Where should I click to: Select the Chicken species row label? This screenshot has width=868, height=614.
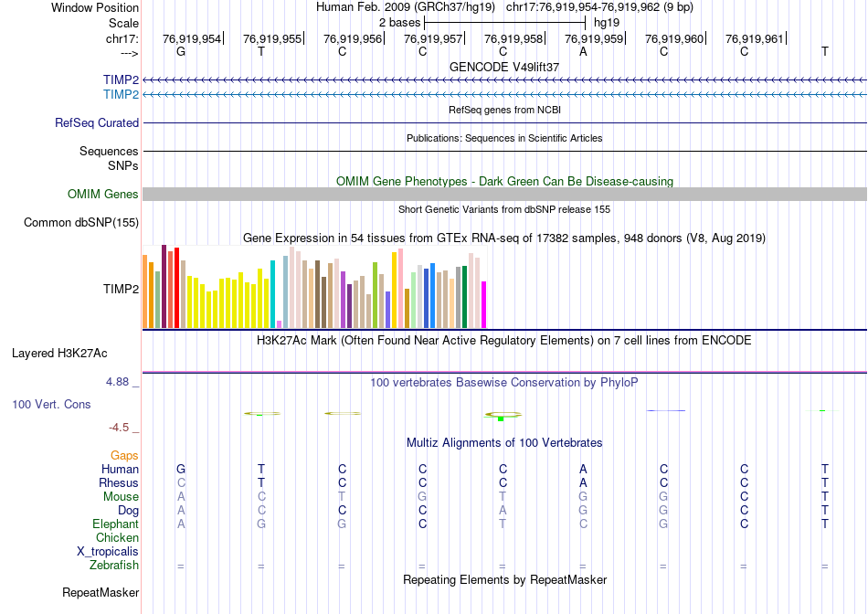[117, 537]
